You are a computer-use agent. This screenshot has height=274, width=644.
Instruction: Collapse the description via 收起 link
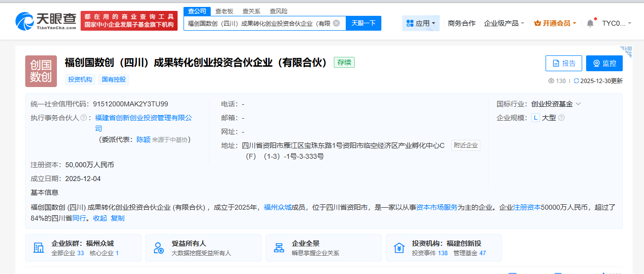[x=100, y=218]
